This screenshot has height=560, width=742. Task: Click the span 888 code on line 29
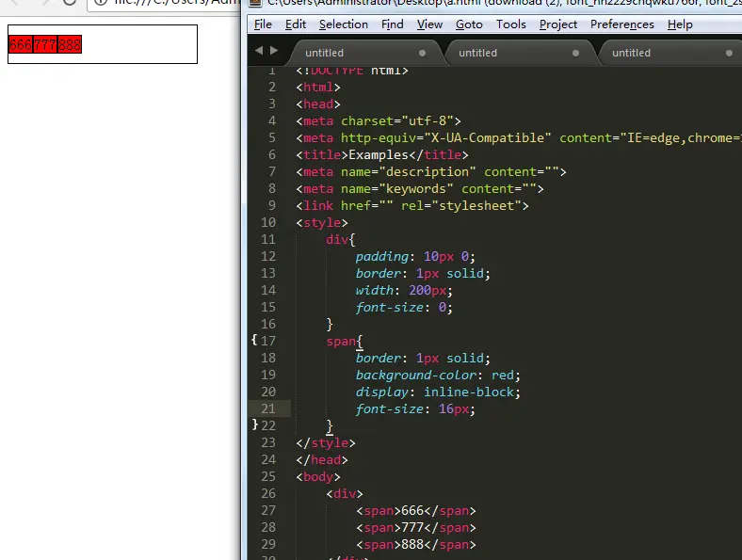coord(416,545)
